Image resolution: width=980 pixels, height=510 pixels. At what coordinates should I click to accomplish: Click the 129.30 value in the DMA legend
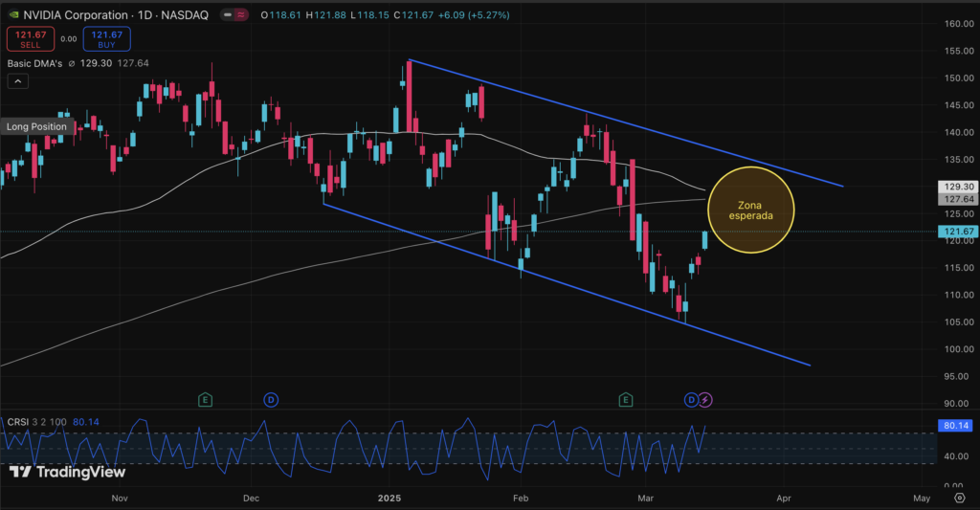tap(97, 63)
